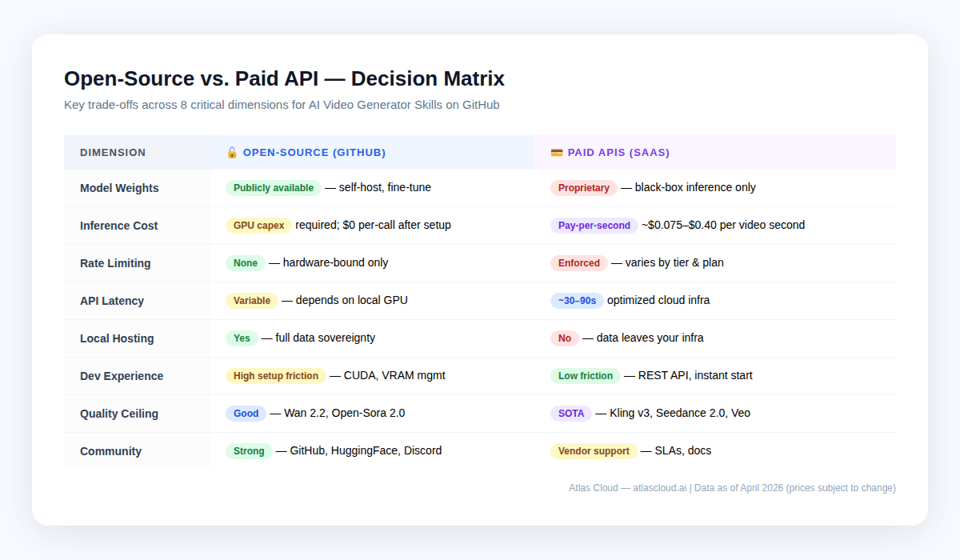Click the 'Publicly available' green badge

273,188
